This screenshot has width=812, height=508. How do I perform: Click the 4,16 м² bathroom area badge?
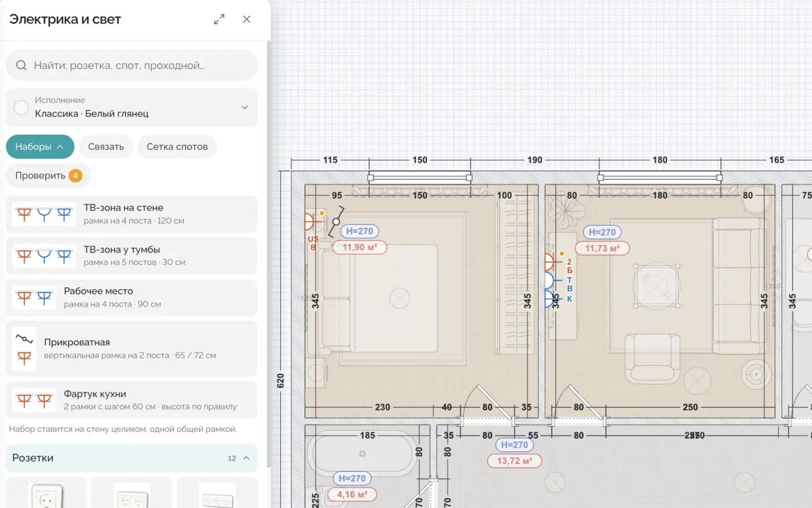352,495
